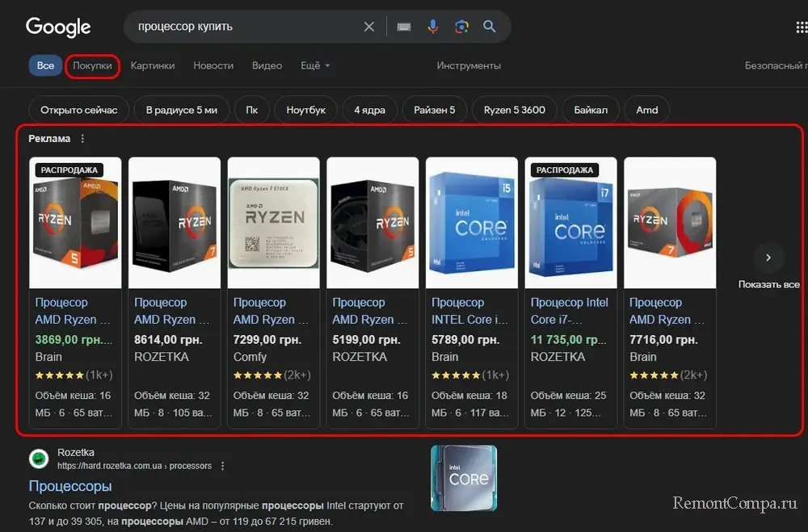The height and width of the screenshot is (532, 808).
Task: Open the 'Процессоры' Rozetka result link
Action: tap(70, 486)
